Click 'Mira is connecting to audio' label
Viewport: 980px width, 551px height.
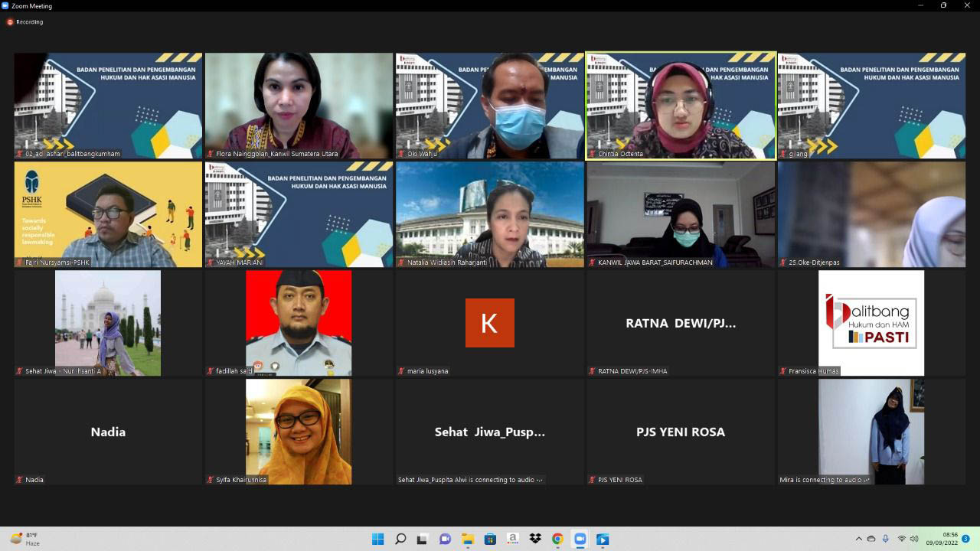pos(823,480)
